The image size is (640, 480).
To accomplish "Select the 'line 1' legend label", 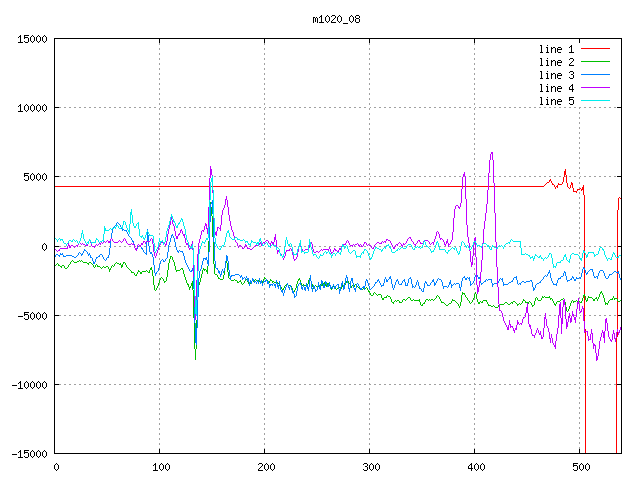I will pyautogui.click(x=556, y=49).
